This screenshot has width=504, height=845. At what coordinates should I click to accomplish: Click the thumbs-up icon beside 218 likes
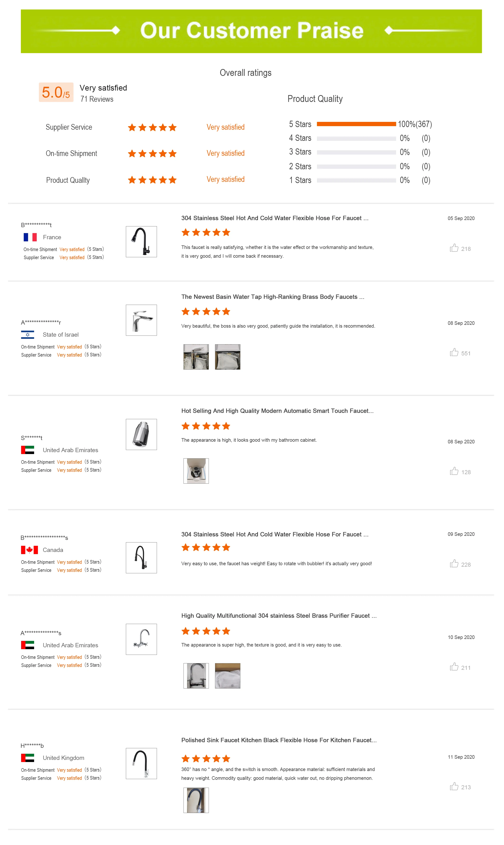454,248
